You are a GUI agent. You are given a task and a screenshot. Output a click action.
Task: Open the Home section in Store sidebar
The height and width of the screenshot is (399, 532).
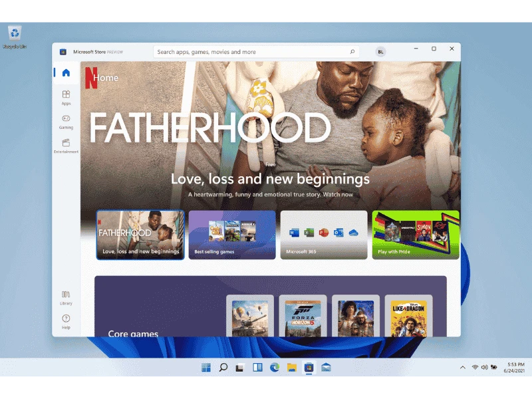coord(66,72)
